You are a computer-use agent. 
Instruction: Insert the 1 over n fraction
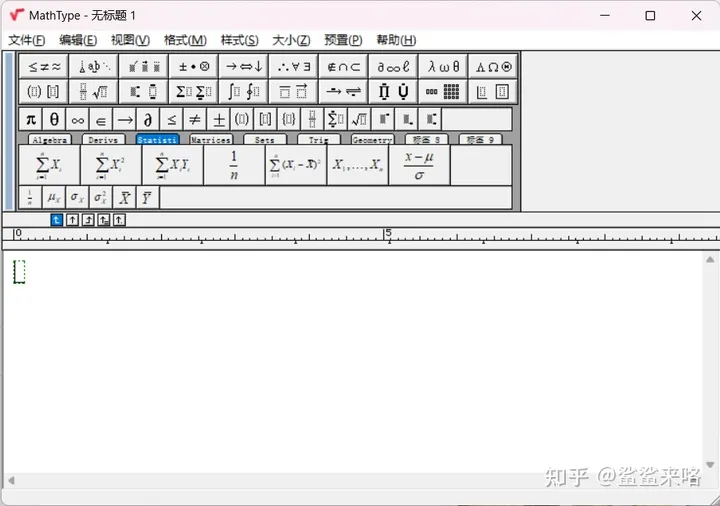(x=234, y=165)
